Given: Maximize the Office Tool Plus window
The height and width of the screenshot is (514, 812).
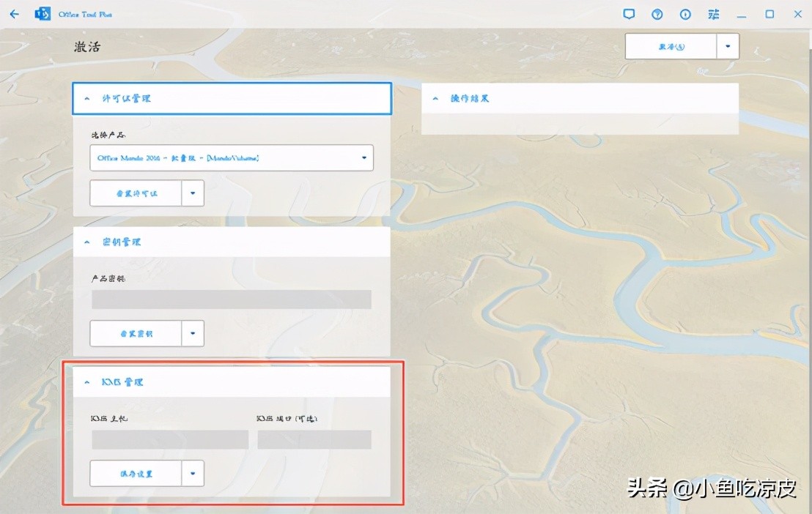Looking at the screenshot, I should 769,15.
